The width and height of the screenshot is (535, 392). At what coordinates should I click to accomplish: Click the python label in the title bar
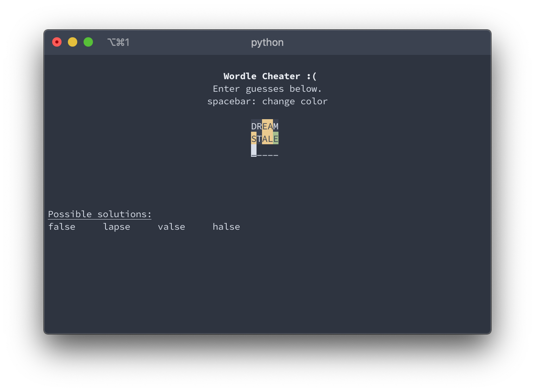tap(267, 42)
